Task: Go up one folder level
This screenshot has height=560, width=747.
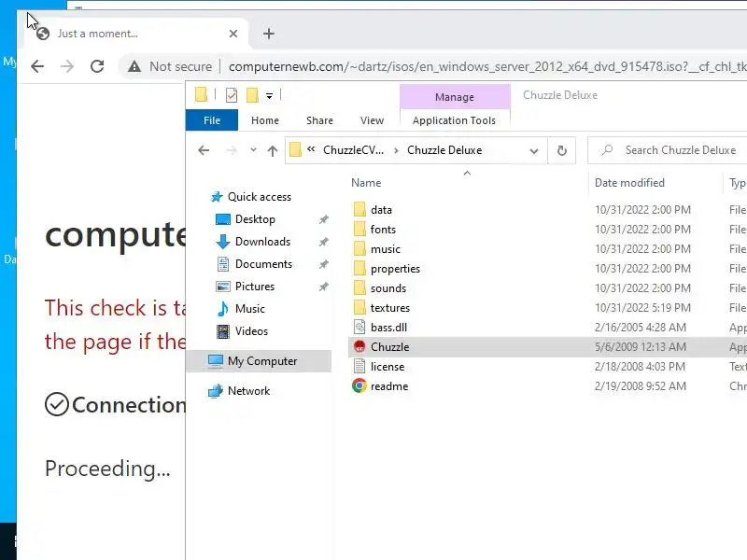Action: pos(273,151)
